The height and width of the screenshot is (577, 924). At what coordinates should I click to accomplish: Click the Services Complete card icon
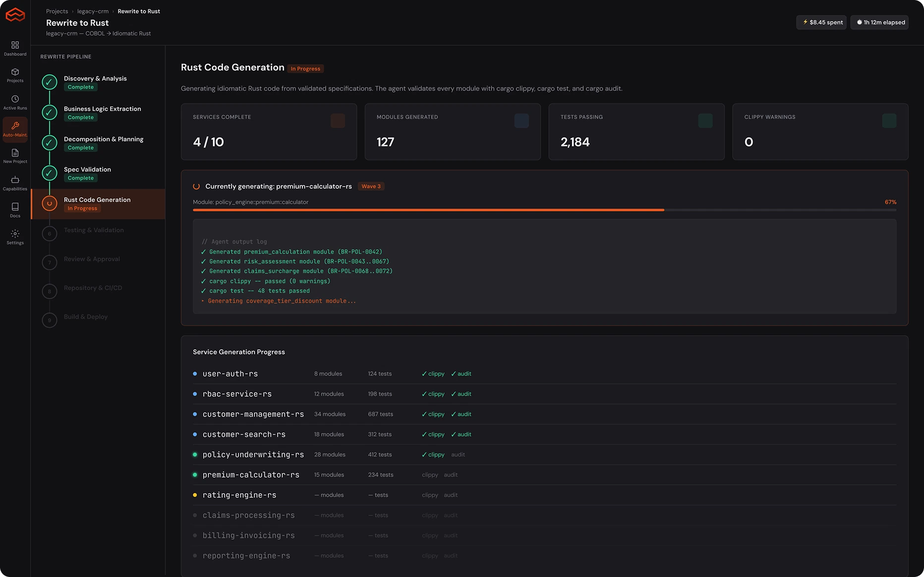[338, 120]
